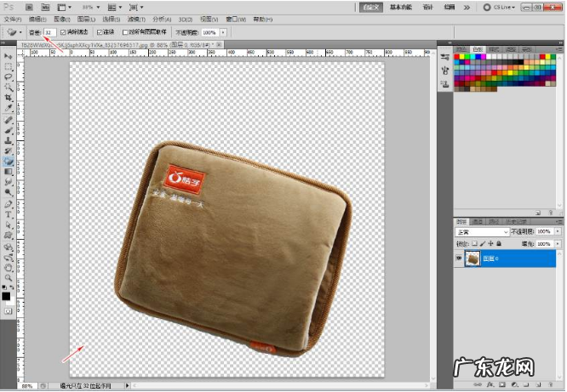Hide layer 0 using the eye icon
The width and height of the screenshot is (567, 392).
pos(459,258)
